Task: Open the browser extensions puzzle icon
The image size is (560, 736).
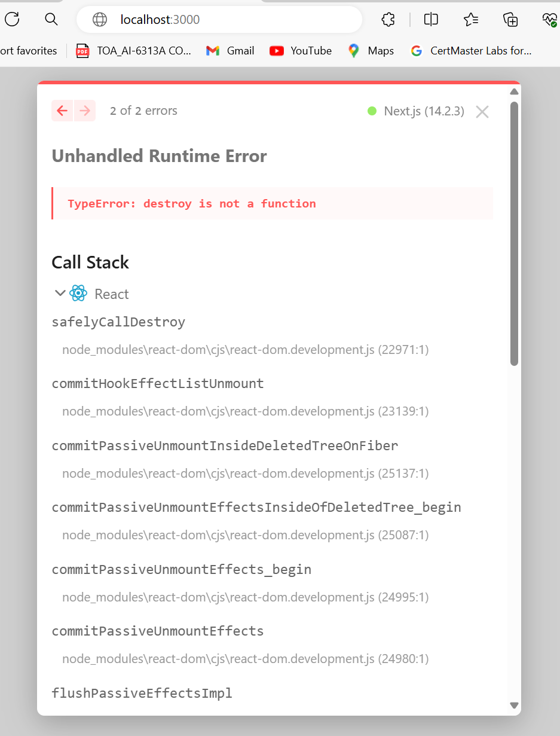Action: pos(388,20)
